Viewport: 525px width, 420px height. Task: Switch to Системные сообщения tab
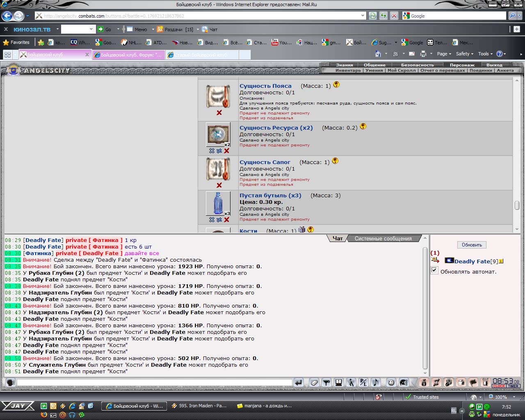(x=383, y=238)
